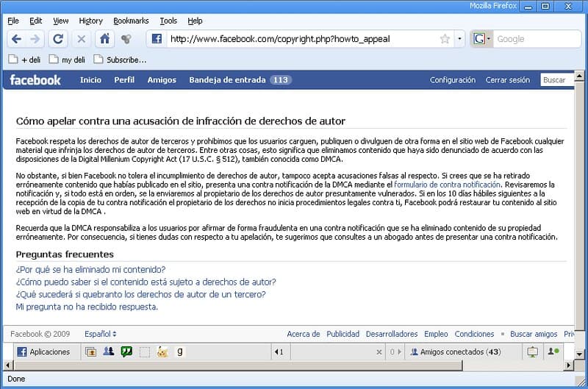Open Configuración settings link
Viewport: 588px width, 389px height.
click(x=453, y=80)
